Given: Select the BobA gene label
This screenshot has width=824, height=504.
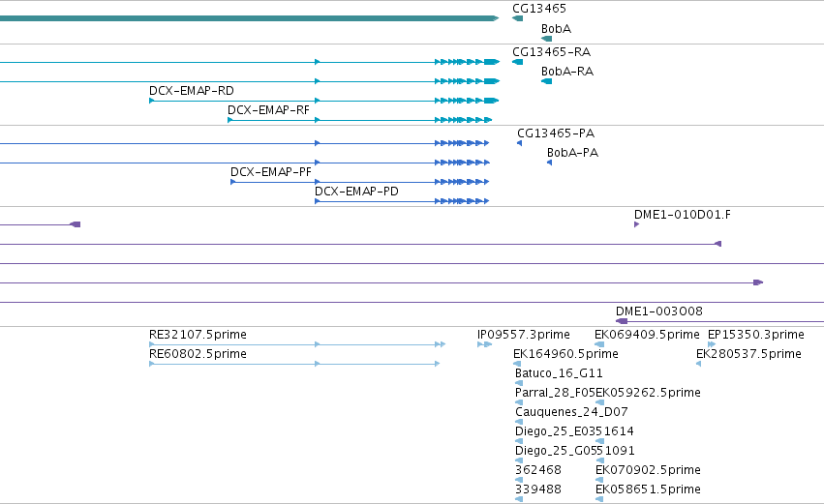Looking at the screenshot, I should pyautogui.click(x=556, y=29).
